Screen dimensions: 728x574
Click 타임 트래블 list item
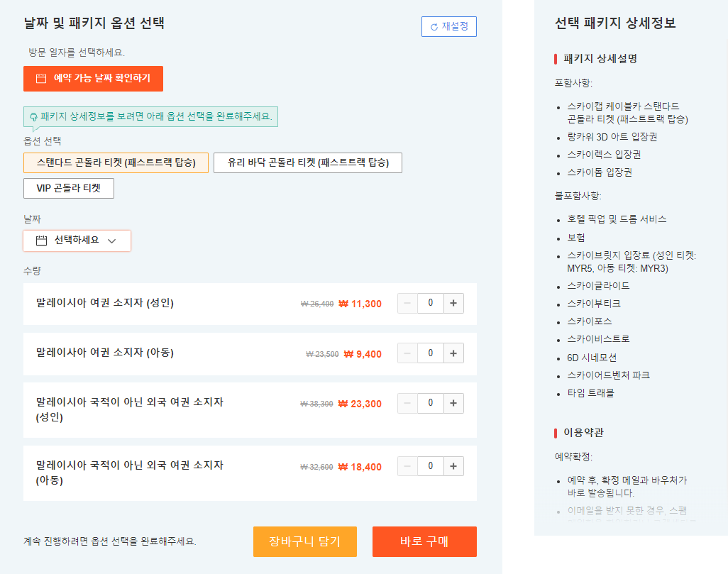click(590, 393)
